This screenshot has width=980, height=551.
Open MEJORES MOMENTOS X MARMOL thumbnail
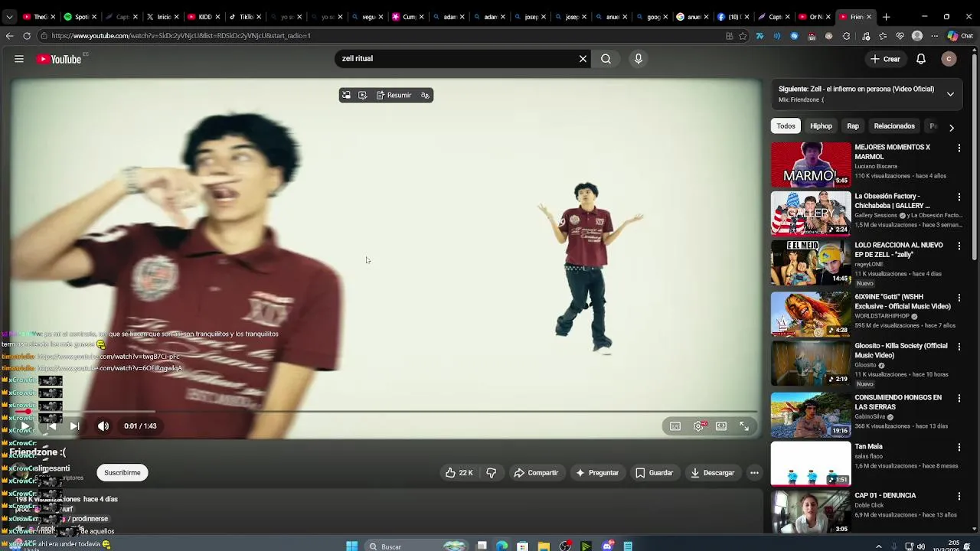(811, 165)
